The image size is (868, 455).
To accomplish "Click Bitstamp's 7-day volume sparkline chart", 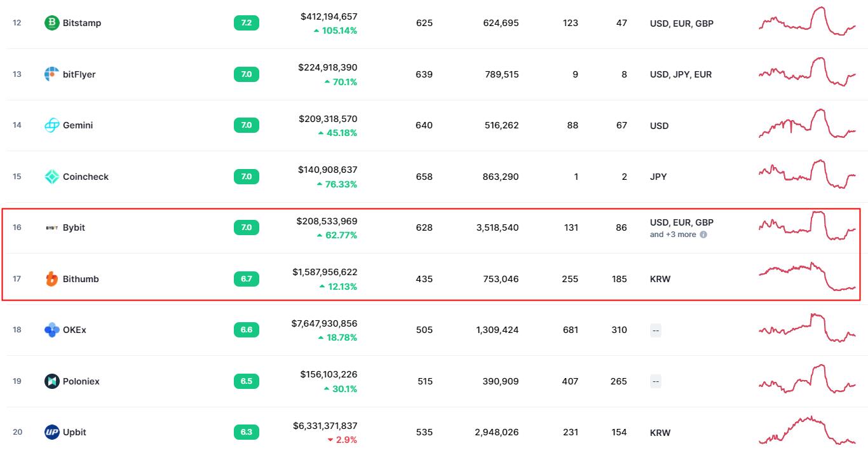I will point(808,21).
